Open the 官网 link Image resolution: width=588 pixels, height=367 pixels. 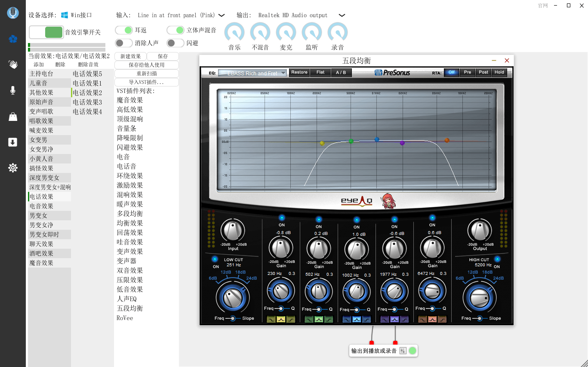(x=543, y=6)
